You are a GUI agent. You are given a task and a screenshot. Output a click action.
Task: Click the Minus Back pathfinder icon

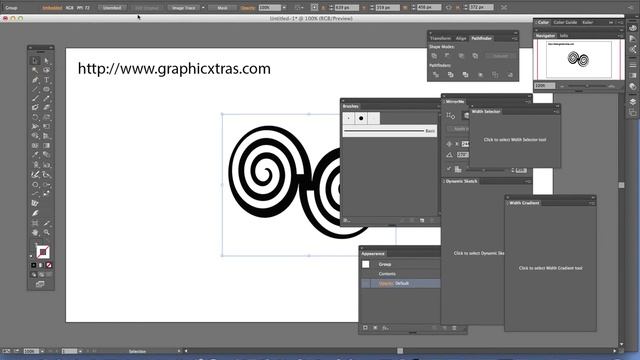point(510,75)
